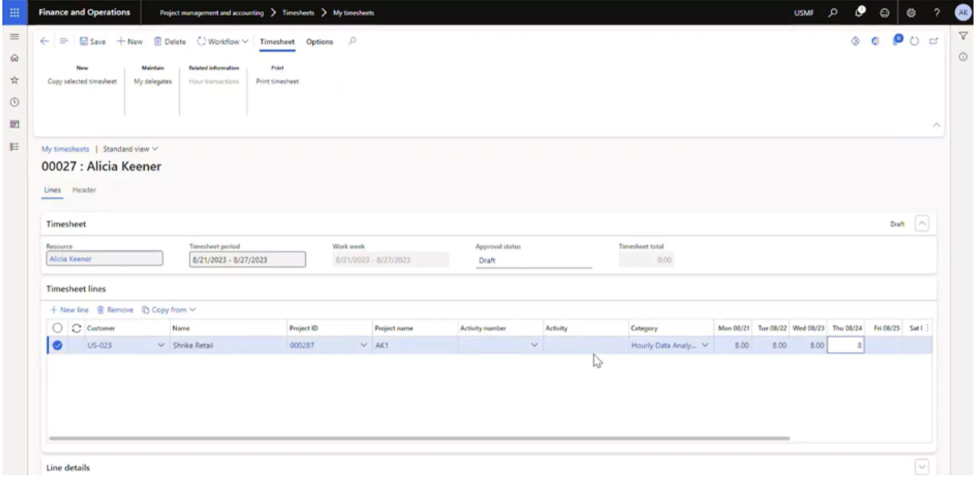This screenshot has height=483, width=980.
Task: Go to Home in left sidebar
Action: point(13,58)
